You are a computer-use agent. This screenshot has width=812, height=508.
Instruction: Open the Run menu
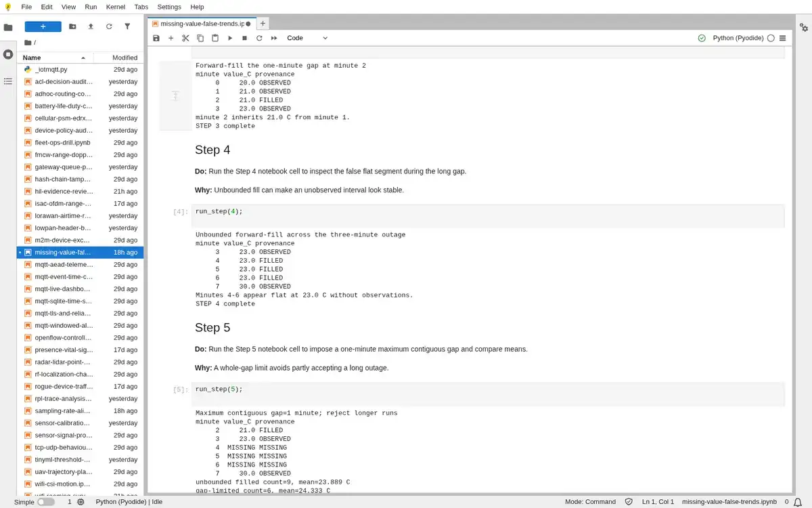coord(91,7)
